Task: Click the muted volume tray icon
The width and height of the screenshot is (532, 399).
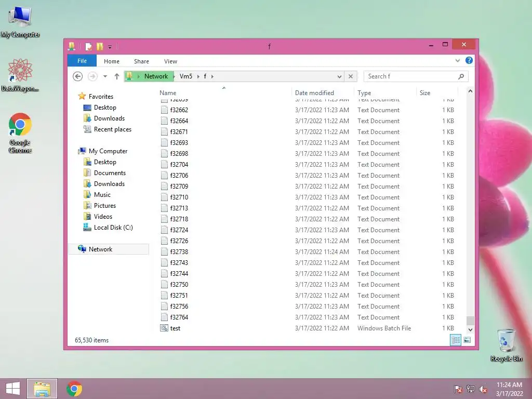Action: click(483, 389)
